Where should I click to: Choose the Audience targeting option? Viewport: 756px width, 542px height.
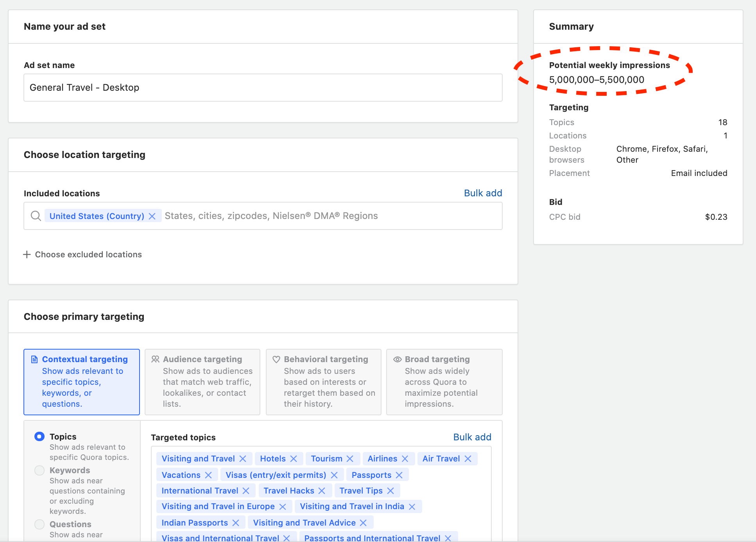[202, 382]
